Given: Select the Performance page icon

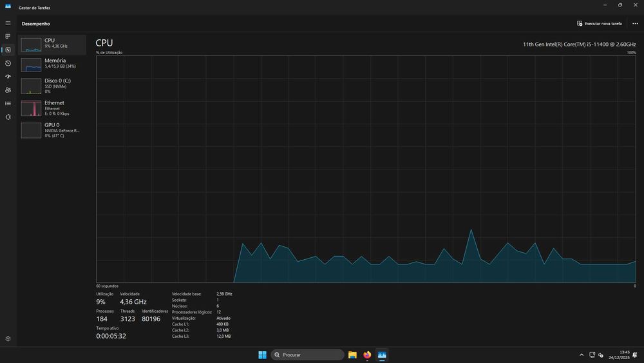Looking at the screenshot, I should tap(8, 50).
